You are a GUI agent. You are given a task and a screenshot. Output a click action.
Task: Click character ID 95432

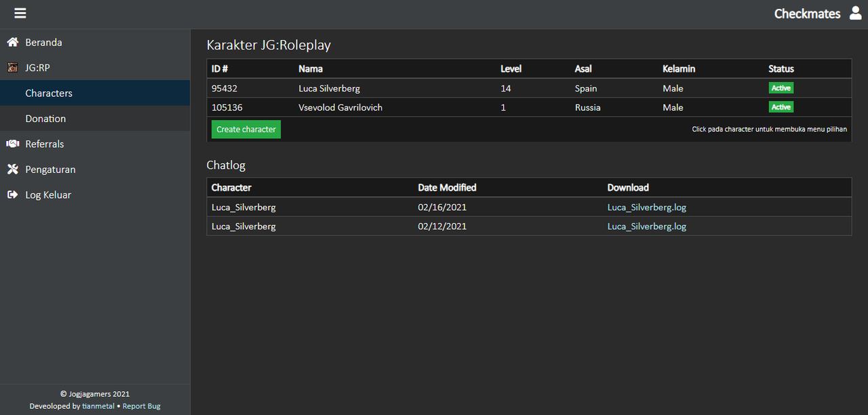pos(224,88)
